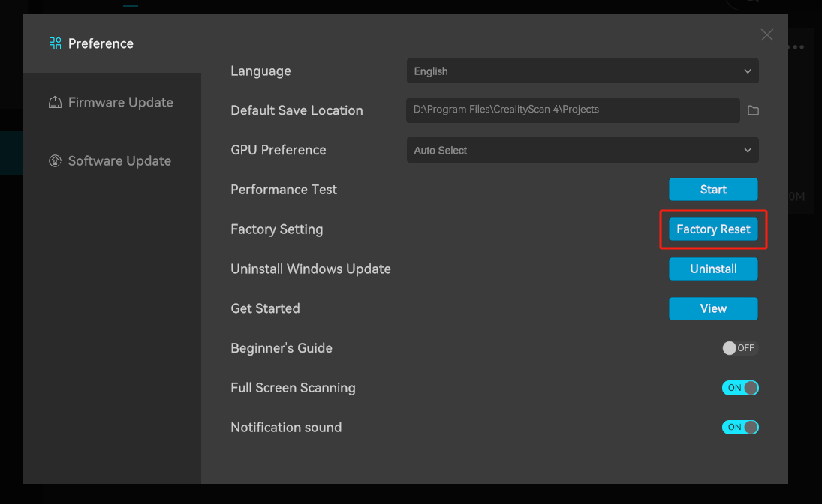Click the chevron arrow in GPU Preference field
This screenshot has height=504, width=822.
point(748,150)
